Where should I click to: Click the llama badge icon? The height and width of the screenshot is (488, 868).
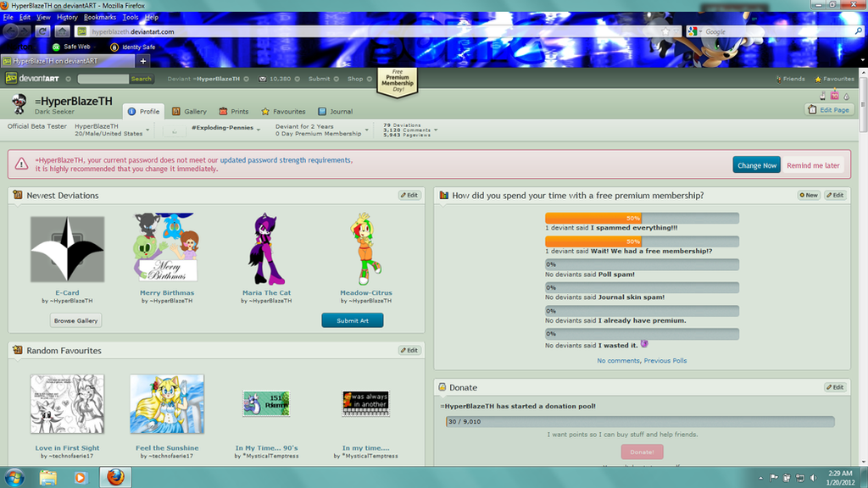(822, 96)
